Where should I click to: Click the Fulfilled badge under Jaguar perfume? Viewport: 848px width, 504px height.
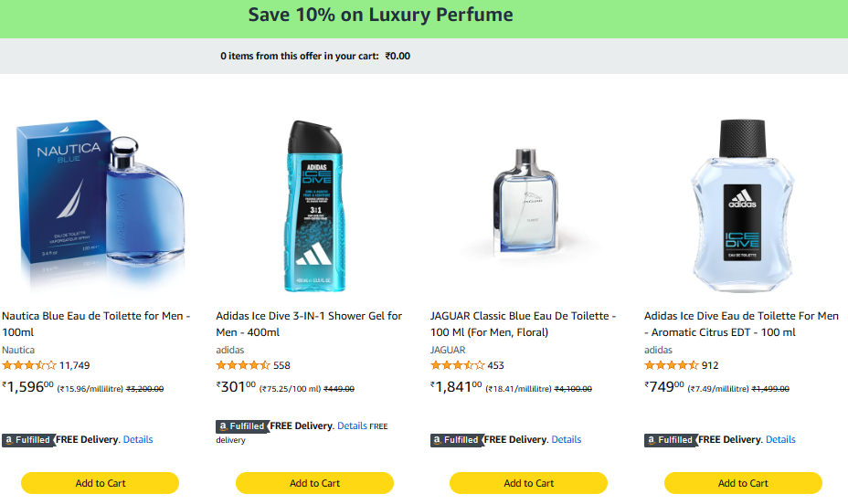pyautogui.click(x=456, y=440)
